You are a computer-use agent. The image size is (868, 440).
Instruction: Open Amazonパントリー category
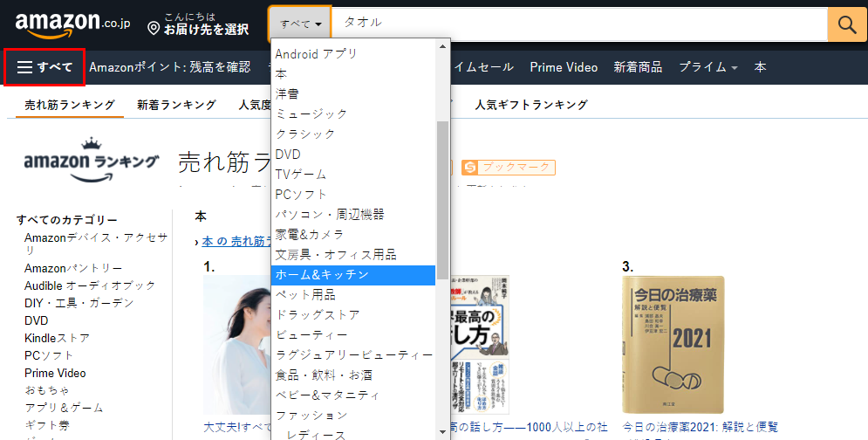[x=73, y=268]
